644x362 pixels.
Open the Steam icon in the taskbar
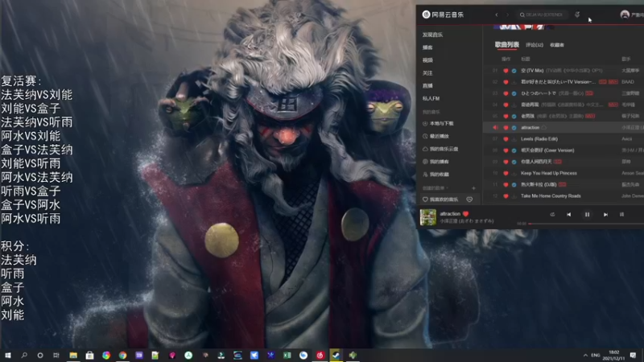(336, 355)
